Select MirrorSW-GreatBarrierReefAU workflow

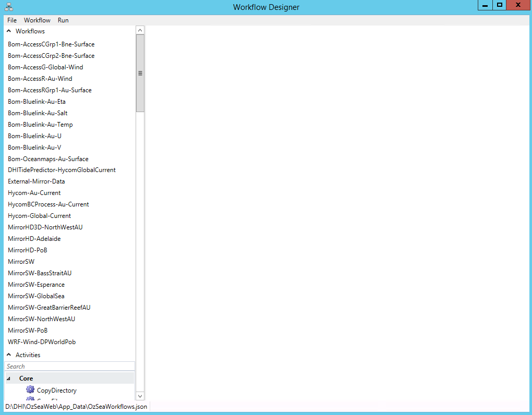point(49,308)
